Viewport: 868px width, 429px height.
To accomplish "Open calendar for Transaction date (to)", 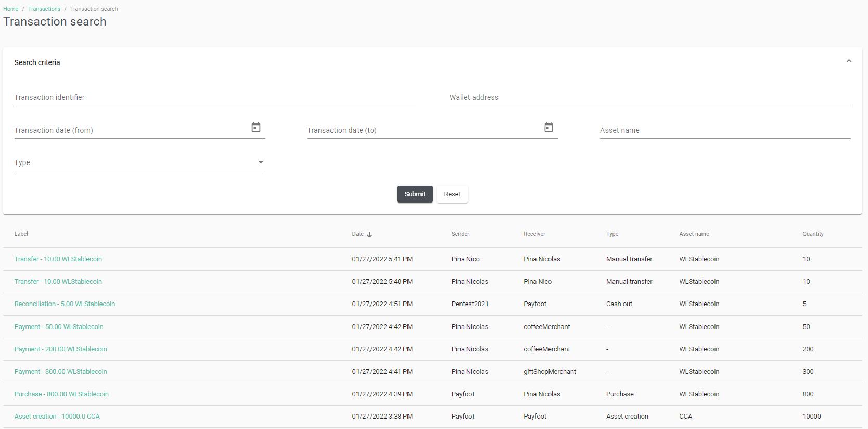I will pos(548,128).
